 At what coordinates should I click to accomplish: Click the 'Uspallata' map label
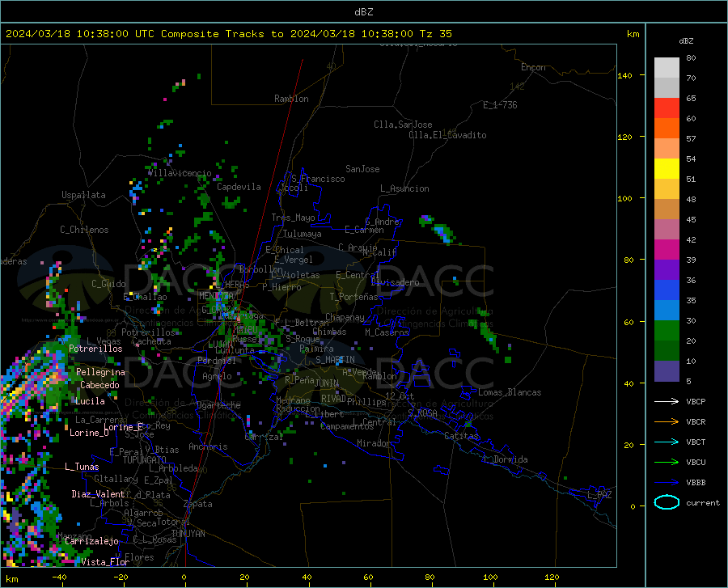[x=83, y=195]
